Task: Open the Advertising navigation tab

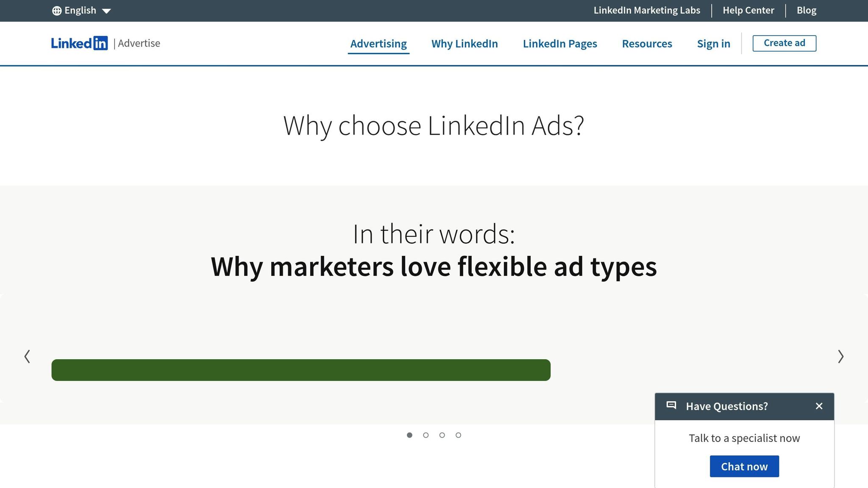Action: click(x=378, y=44)
